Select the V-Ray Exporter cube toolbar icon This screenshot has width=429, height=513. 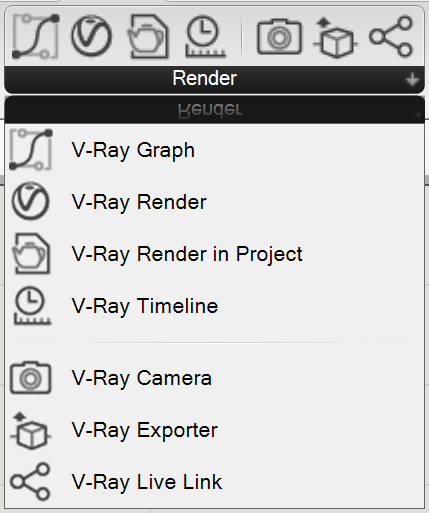pyautogui.click(x=335, y=38)
